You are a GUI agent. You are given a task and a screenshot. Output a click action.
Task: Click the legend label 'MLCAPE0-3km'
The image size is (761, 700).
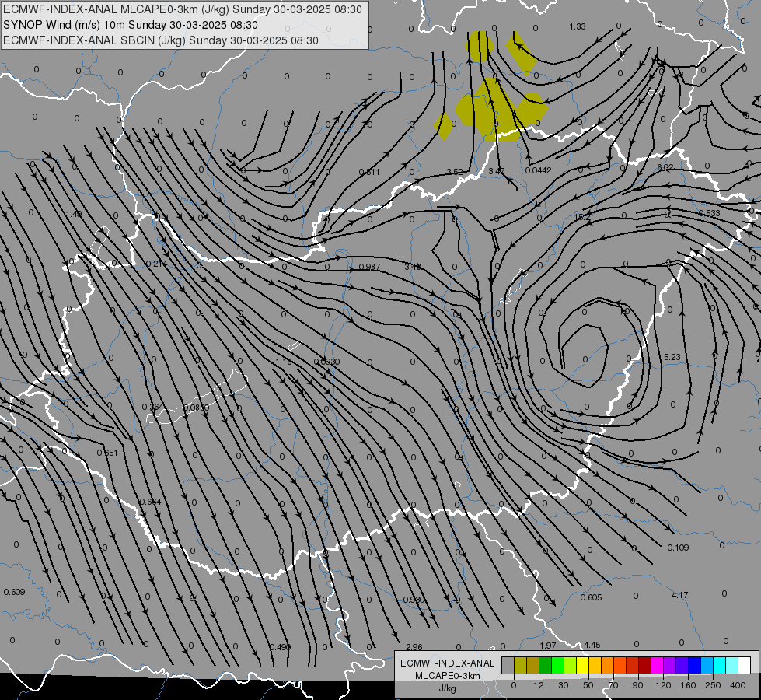(x=448, y=676)
